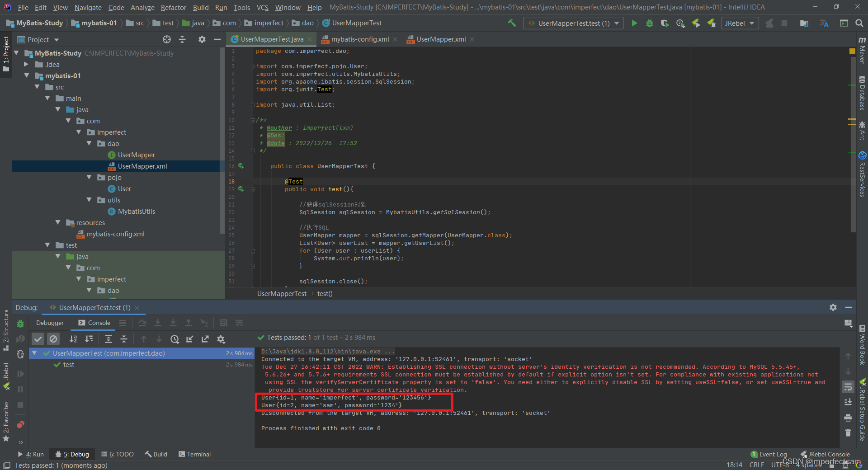Close the UserMapperTest.java tab
The width and height of the screenshot is (868, 470).
(310, 39)
